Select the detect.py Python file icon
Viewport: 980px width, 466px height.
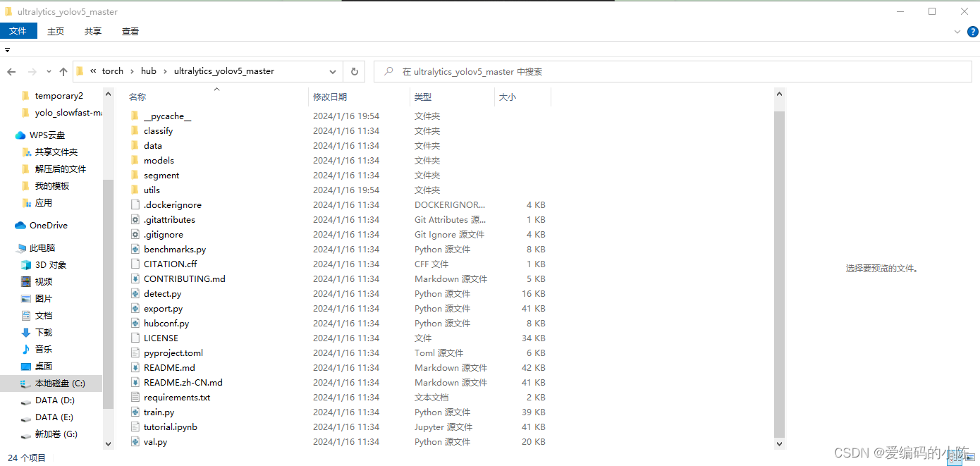pyautogui.click(x=135, y=293)
